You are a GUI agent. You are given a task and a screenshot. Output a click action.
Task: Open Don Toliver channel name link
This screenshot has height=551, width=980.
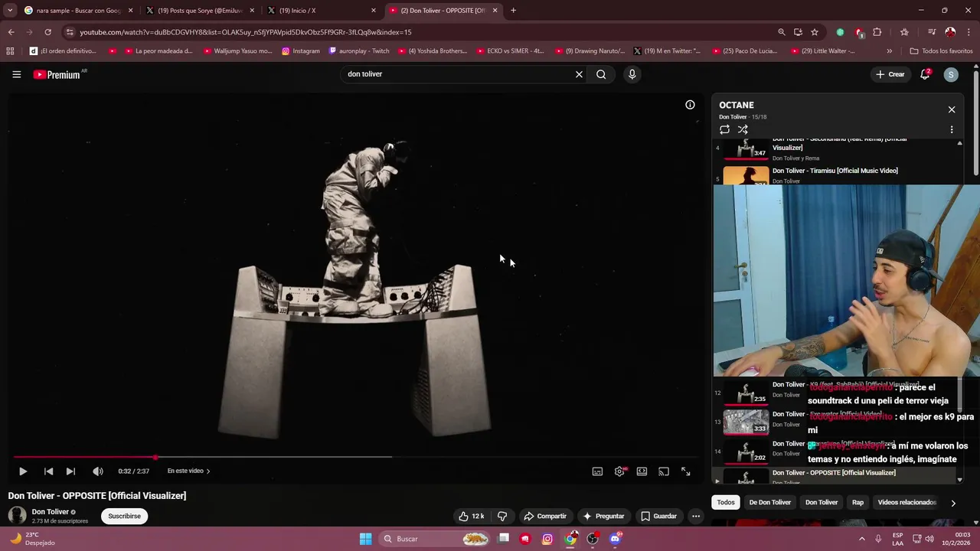click(51, 512)
